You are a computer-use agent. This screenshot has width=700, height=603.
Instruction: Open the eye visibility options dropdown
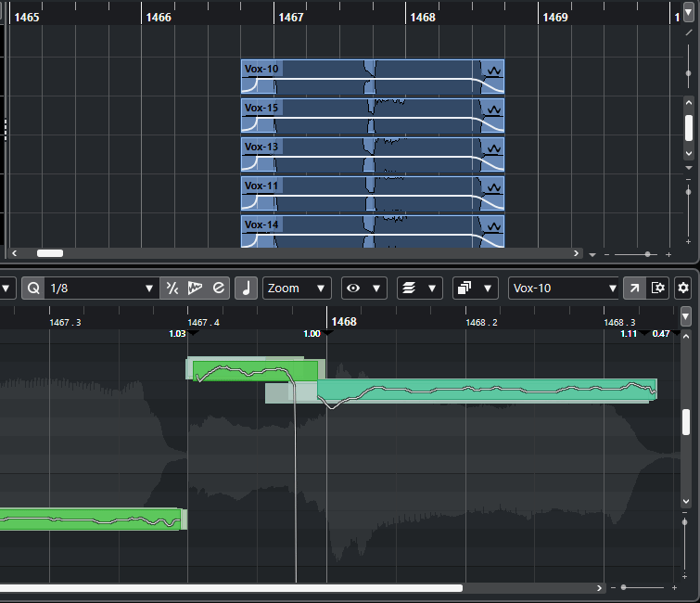363,289
